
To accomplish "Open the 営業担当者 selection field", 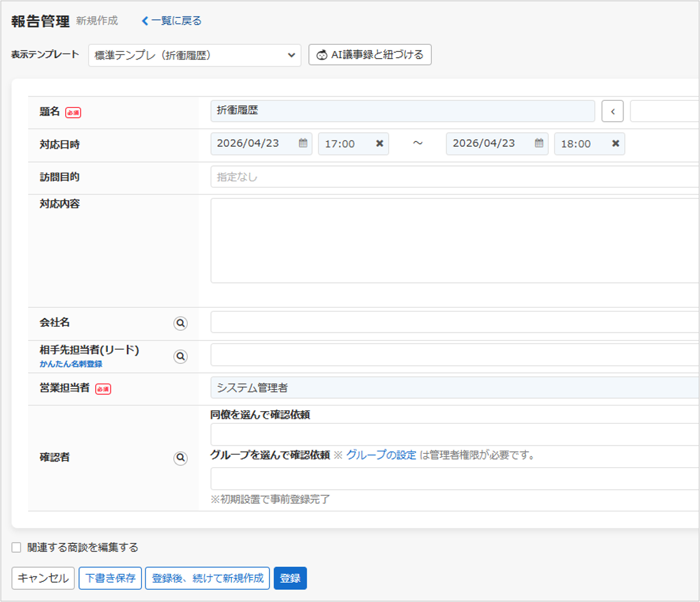I will pyautogui.click(x=453, y=388).
